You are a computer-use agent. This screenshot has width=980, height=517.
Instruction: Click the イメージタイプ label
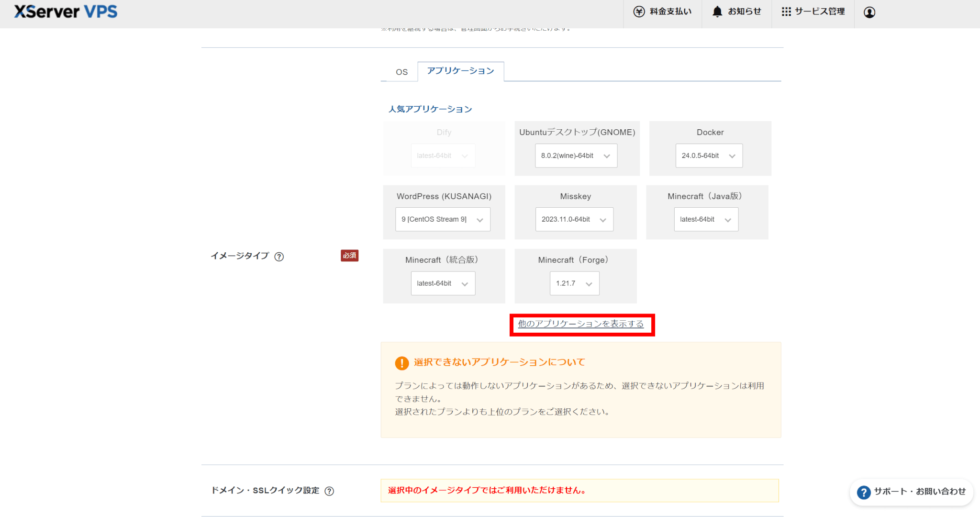[x=240, y=256]
